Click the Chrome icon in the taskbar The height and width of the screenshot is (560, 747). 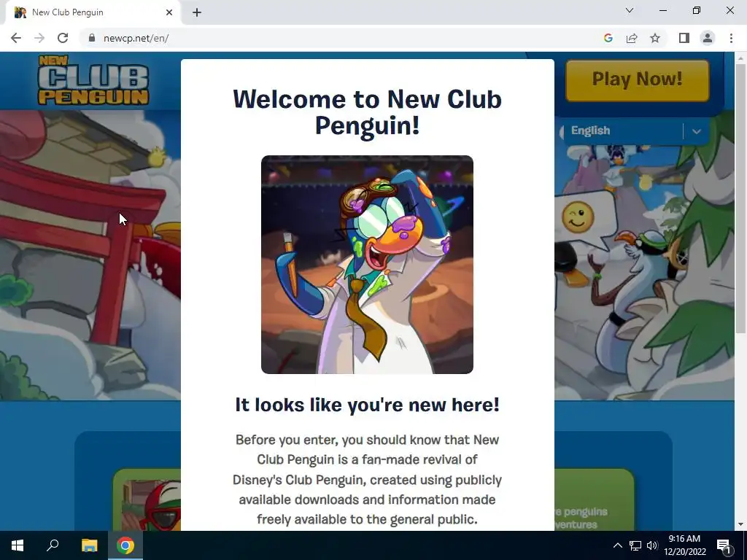[125, 545]
